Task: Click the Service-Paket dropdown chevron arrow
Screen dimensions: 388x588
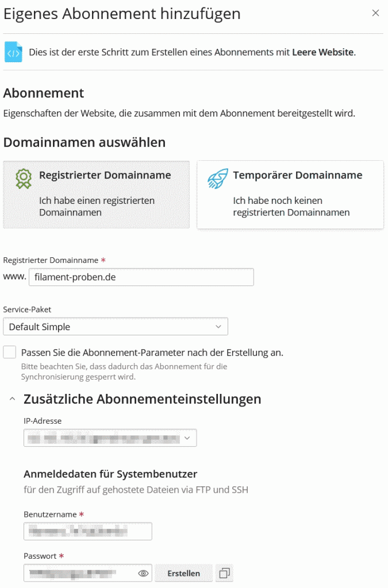Action: coord(218,327)
